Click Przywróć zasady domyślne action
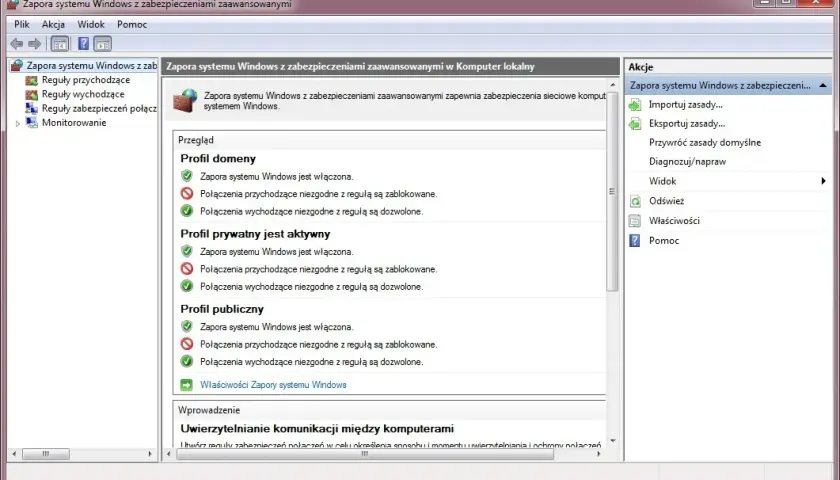Image resolution: width=840 pixels, height=480 pixels. tap(705, 142)
